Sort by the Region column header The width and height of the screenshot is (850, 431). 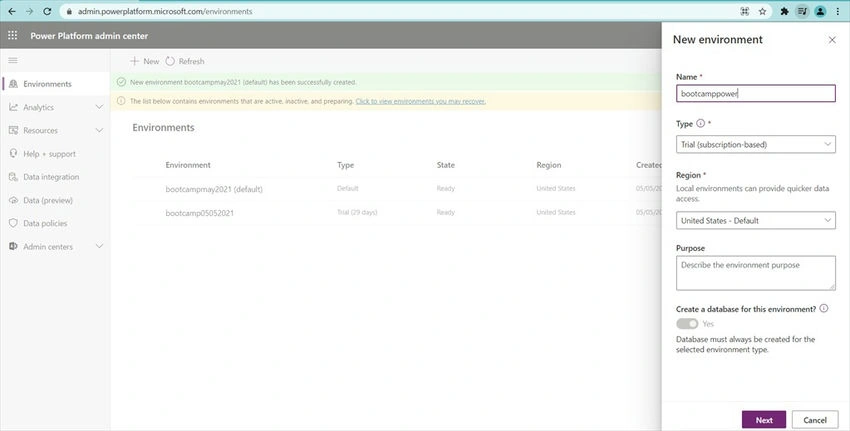[x=549, y=165]
